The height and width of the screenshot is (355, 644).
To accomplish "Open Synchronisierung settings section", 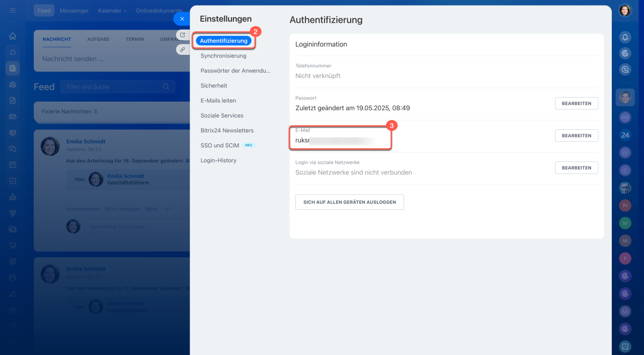I will pyautogui.click(x=223, y=56).
